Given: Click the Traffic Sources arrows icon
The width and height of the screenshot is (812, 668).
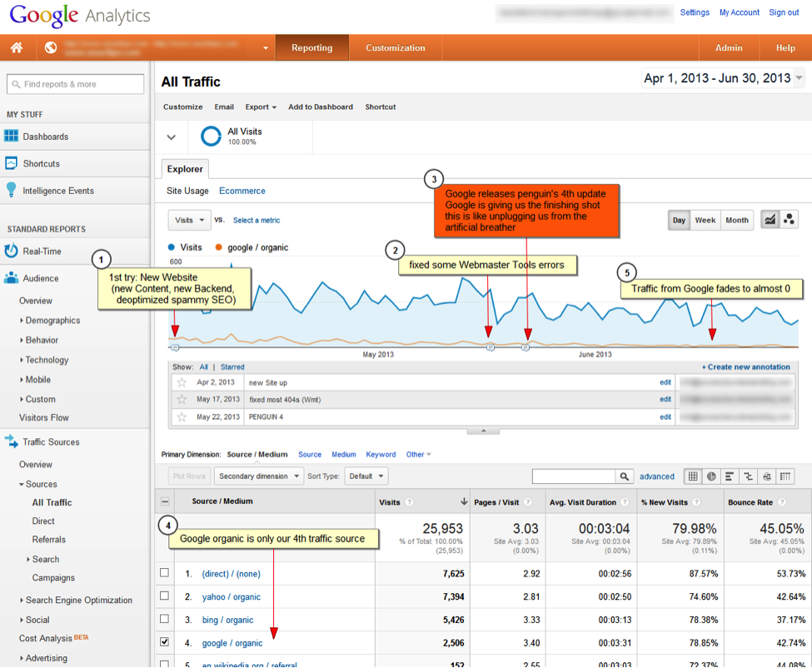Looking at the screenshot, I should [11, 441].
